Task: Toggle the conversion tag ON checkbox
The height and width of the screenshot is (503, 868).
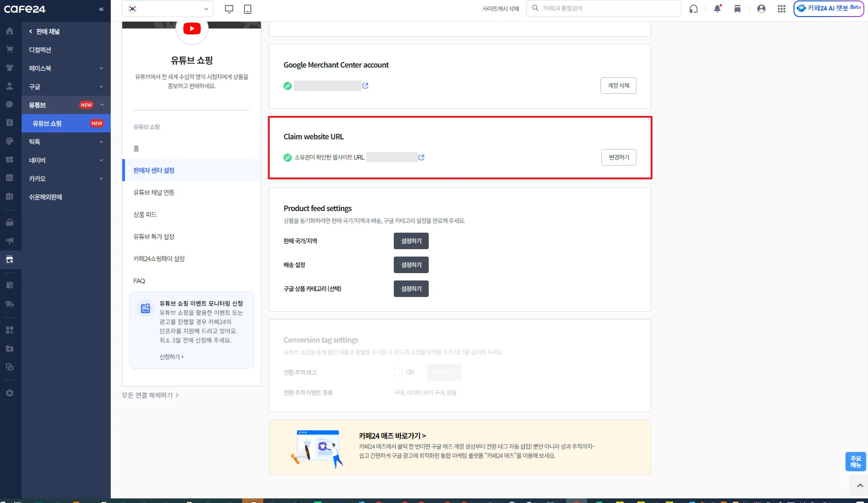Action: pos(398,372)
